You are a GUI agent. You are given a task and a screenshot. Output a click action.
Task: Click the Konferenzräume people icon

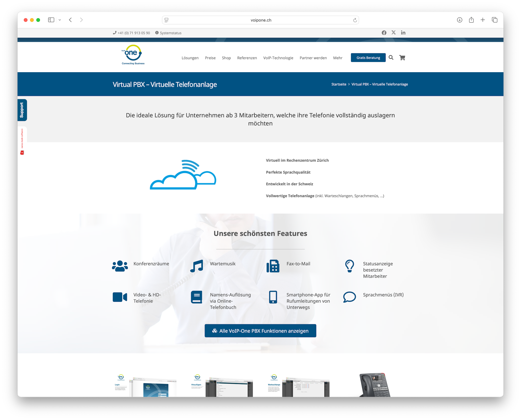click(x=120, y=266)
